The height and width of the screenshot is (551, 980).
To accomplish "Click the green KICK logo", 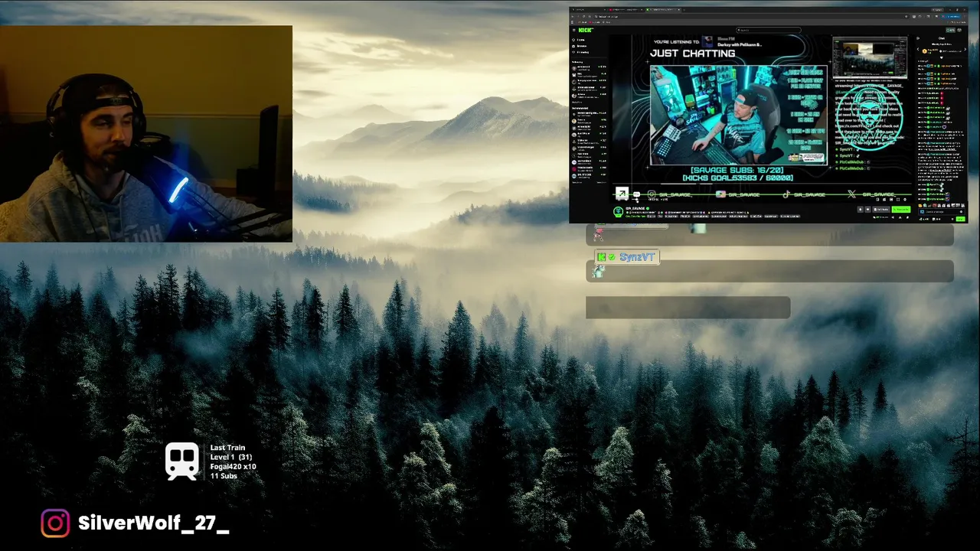I will pos(585,30).
